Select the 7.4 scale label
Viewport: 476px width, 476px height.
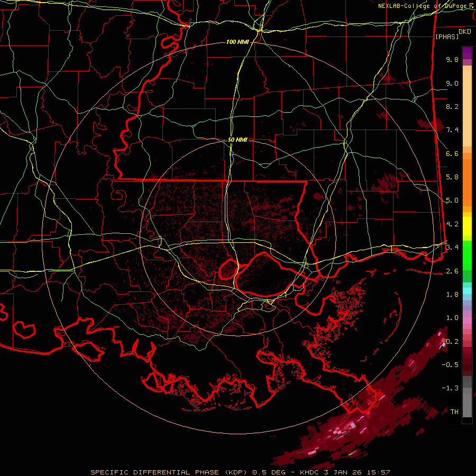click(x=452, y=130)
